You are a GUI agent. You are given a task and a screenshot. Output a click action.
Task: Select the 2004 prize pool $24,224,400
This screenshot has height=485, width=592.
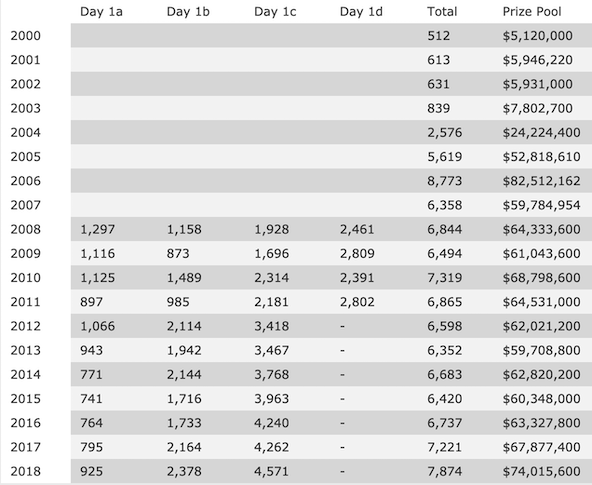tap(541, 133)
